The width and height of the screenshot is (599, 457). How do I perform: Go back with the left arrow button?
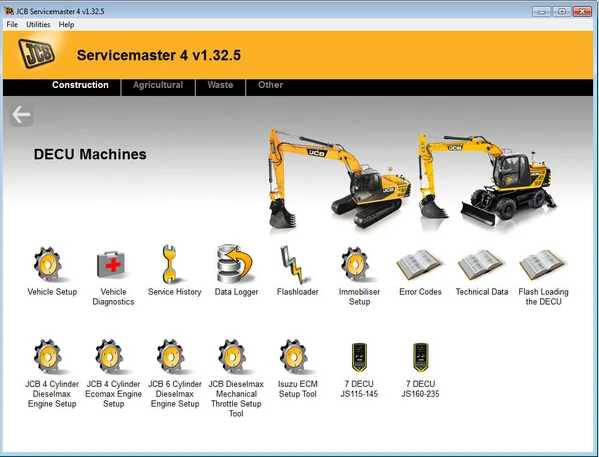(21, 114)
